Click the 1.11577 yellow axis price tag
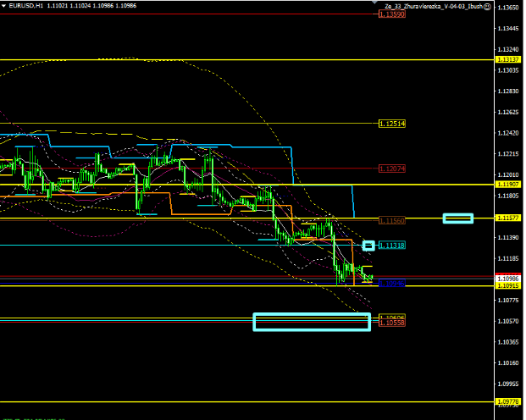The image size is (526, 420). [x=509, y=218]
